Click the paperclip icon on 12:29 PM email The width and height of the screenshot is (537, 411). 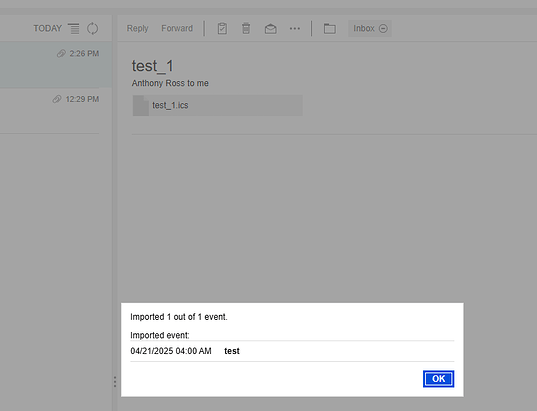pos(57,99)
